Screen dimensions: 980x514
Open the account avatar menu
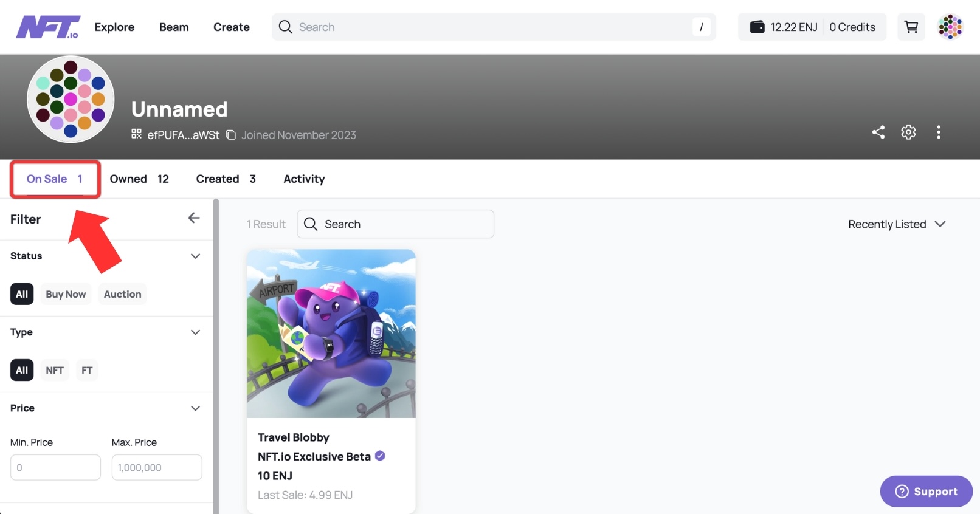[950, 27]
